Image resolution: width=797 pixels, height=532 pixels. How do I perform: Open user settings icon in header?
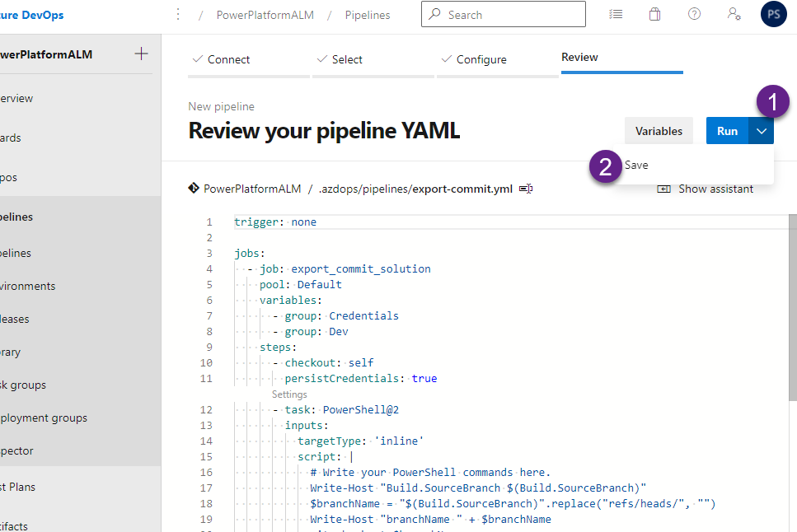734,15
